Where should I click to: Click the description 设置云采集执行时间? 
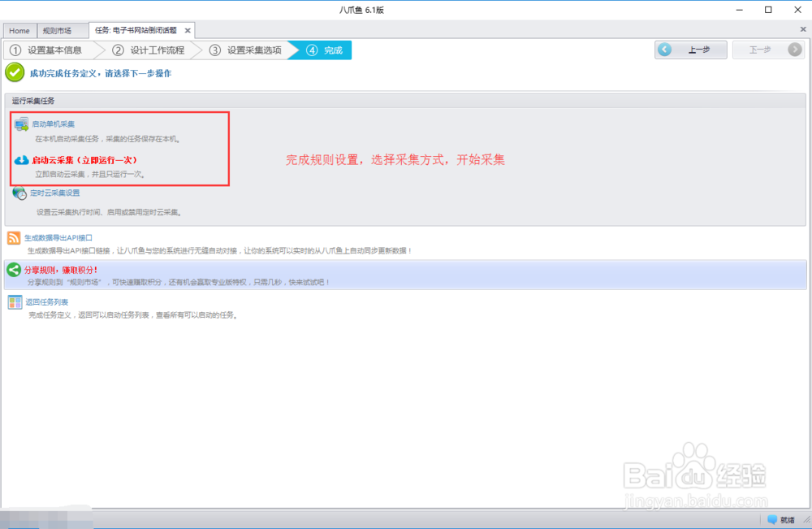point(110,212)
